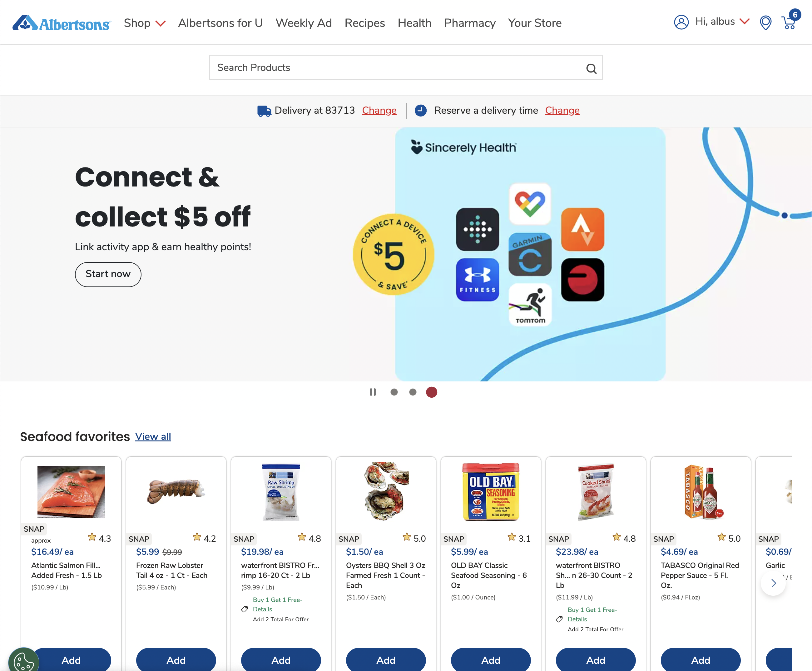The width and height of the screenshot is (812, 671).
Task: Click the delivery truck icon
Action: [264, 111]
